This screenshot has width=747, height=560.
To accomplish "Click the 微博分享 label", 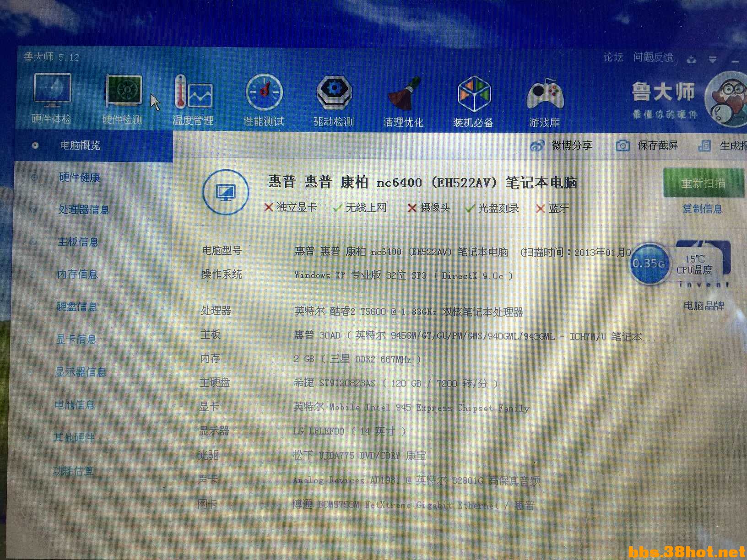I will click(572, 145).
